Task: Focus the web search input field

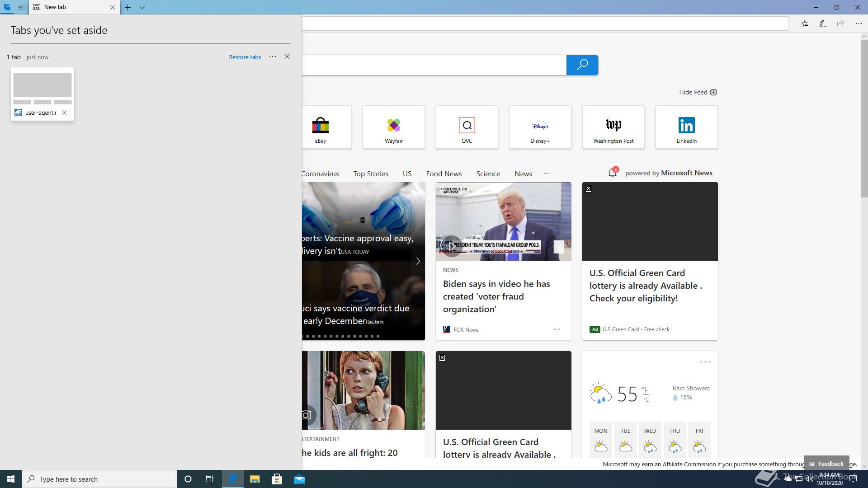Action: [434, 65]
